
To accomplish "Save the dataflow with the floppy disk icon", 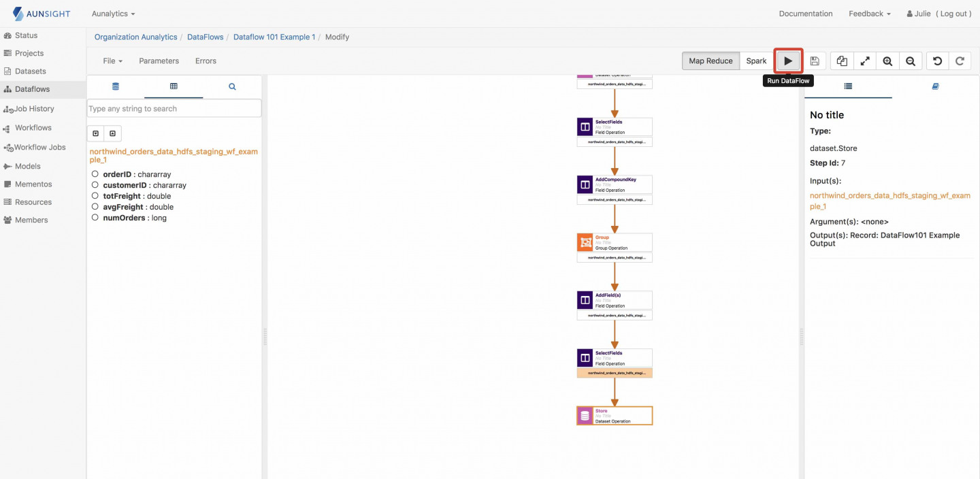I will click(x=815, y=61).
